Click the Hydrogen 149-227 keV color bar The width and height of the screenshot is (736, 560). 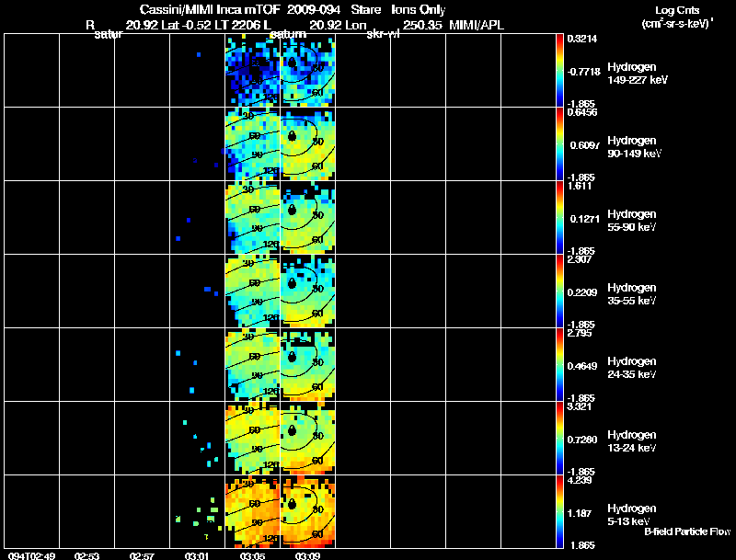[559, 71]
